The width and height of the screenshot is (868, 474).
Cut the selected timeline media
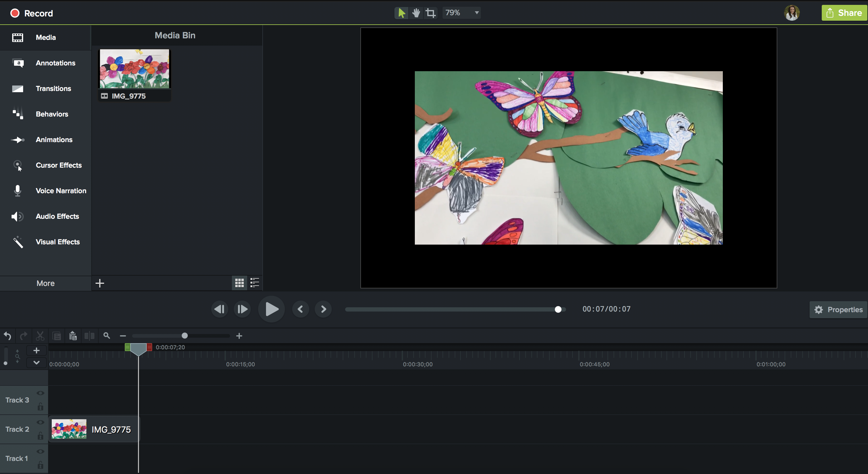pyautogui.click(x=40, y=336)
